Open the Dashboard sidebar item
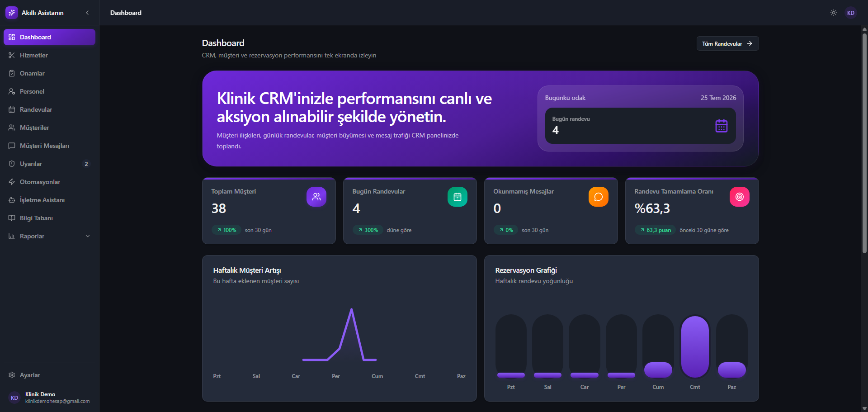Image resolution: width=868 pixels, height=412 pixels. (49, 37)
